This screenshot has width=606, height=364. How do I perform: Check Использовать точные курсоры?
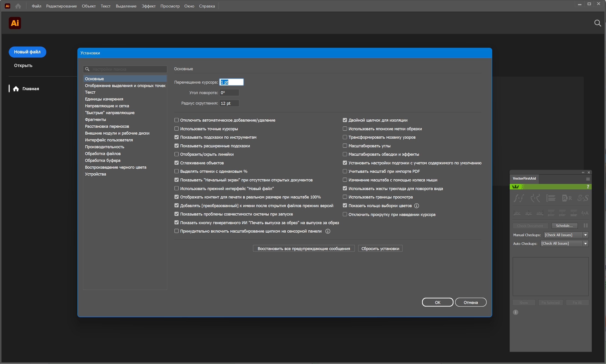[x=177, y=129]
